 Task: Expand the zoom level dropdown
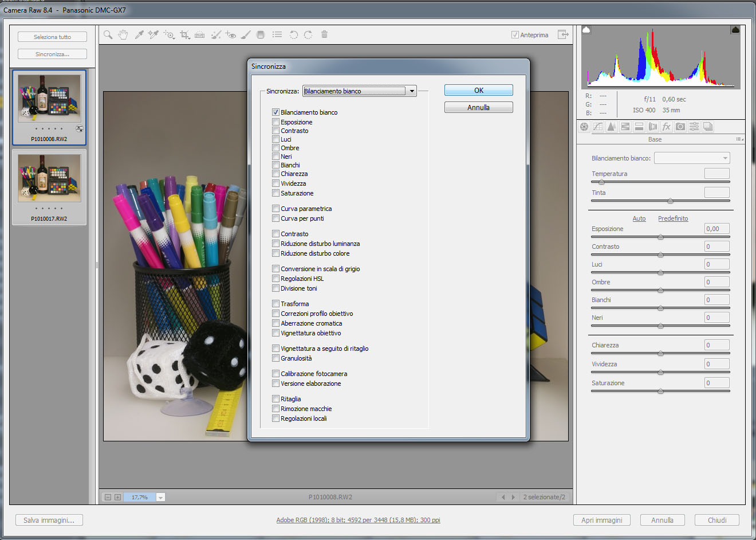[x=161, y=498]
